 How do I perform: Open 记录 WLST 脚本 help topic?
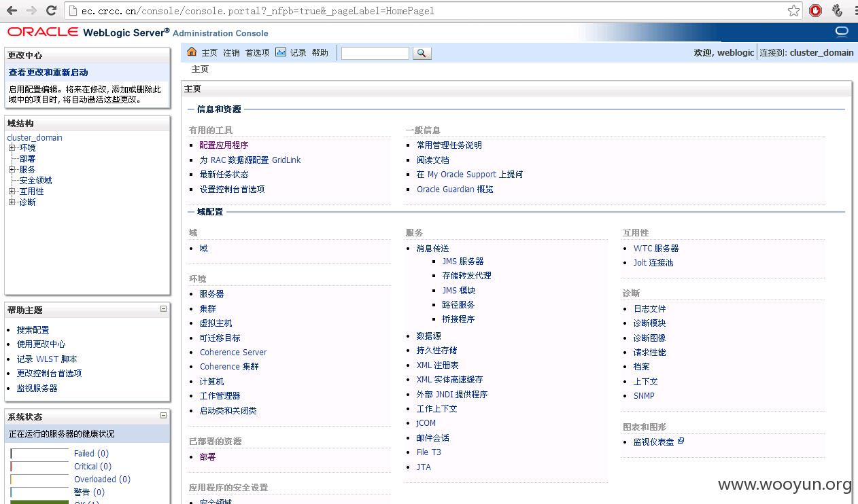pyautogui.click(x=47, y=359)
